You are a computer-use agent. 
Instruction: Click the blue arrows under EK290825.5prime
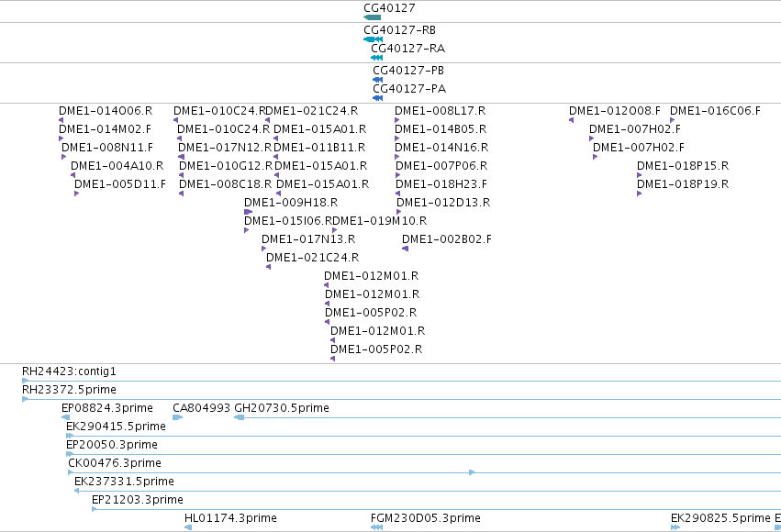point(675,527)
